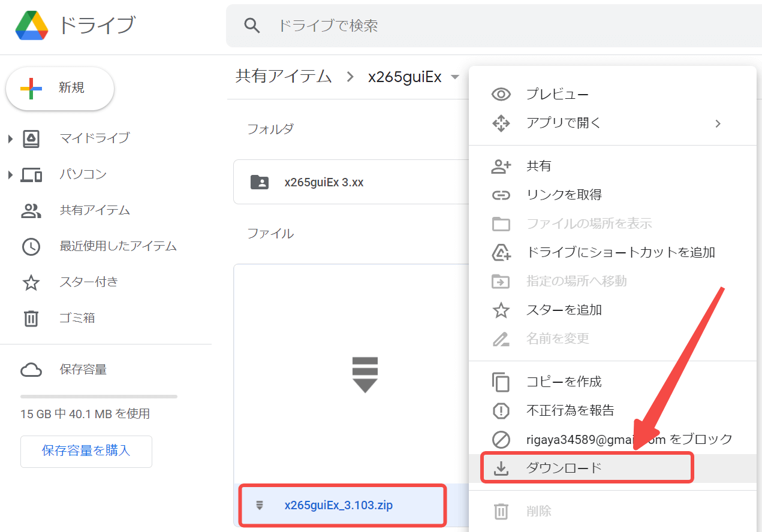Click the 指定の場所へ移動 folder-arrow icon
This screenshot has width=762, height=532.
(501, 282)
